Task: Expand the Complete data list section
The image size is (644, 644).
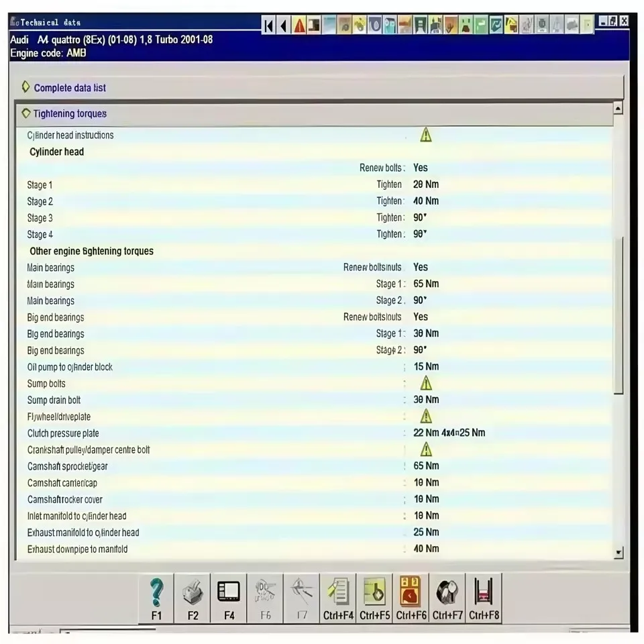Action: point(26,87)
